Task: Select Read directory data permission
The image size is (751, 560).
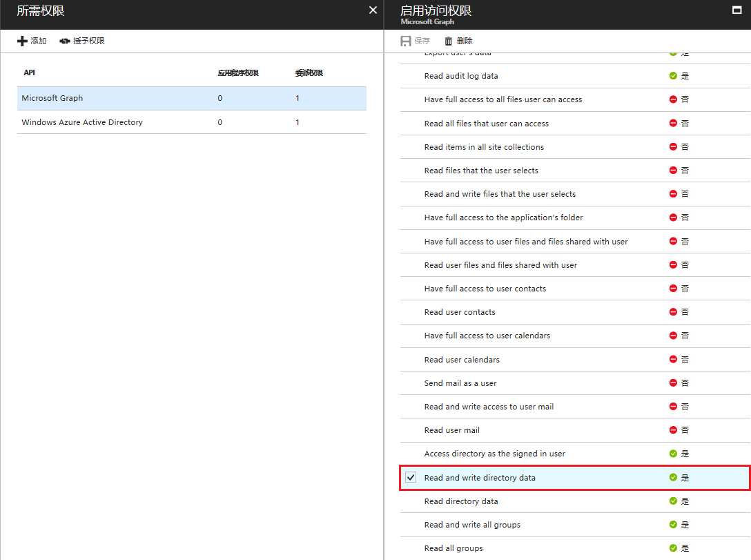Action: 461,501
